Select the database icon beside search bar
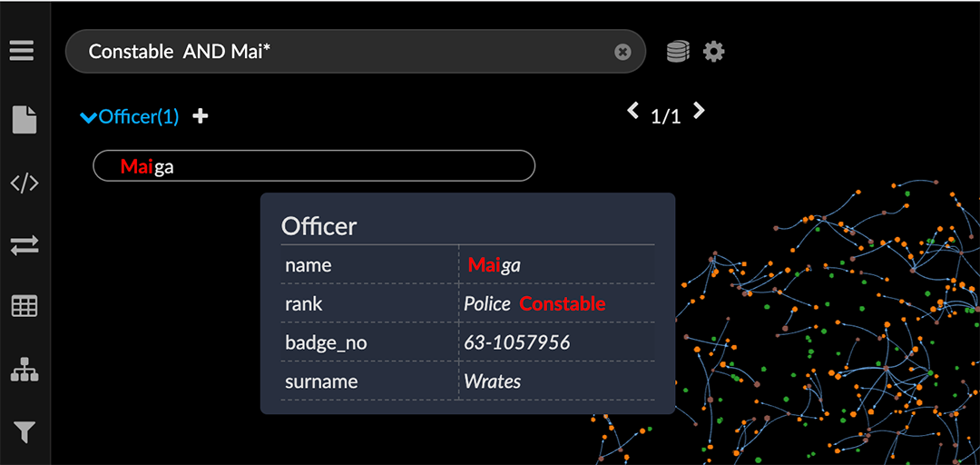 (x=678, y=52)
